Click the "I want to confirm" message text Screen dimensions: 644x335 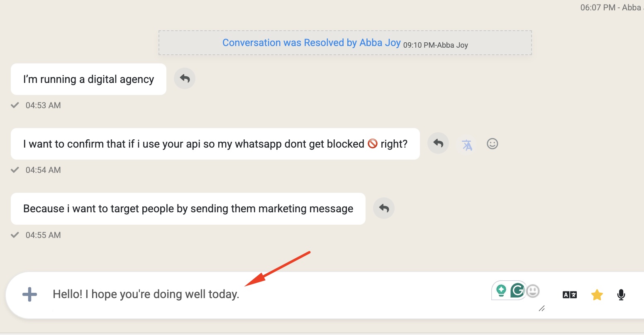(215, 144)
